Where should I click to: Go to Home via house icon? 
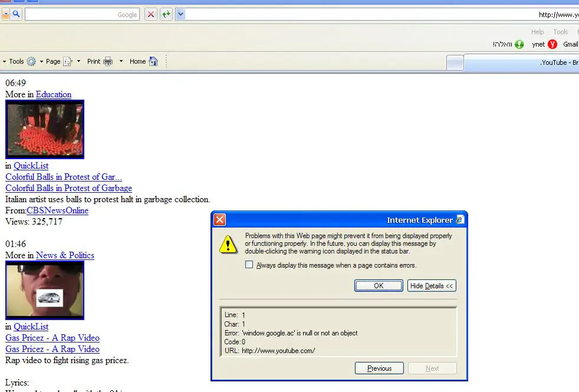[153, 61]
